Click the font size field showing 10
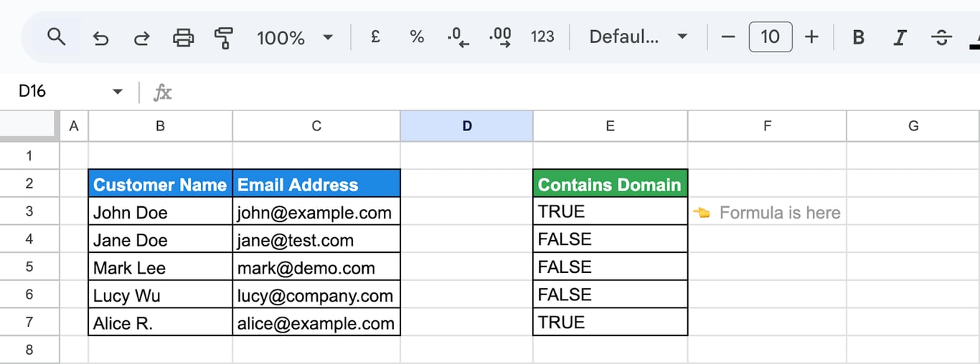 [770, 37]
